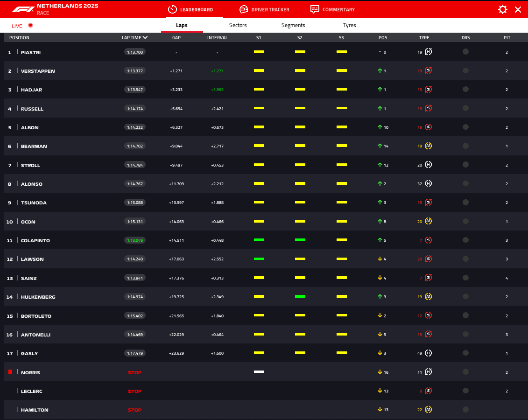The width and height of the screenshot is (528, 420).
Task: Click Bearman's medium tyre icon
Action: point(428,146)
